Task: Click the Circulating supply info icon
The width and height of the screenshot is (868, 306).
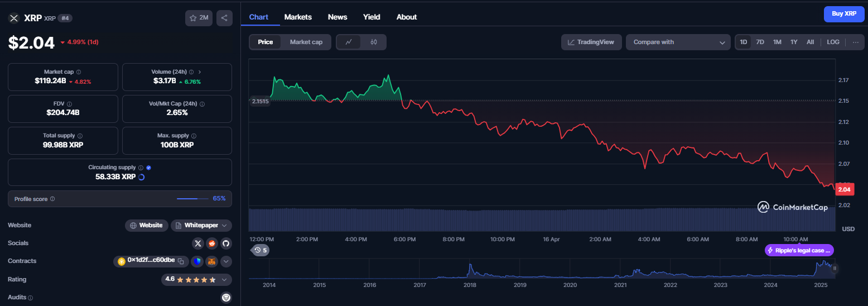Action: pos(141,168)
